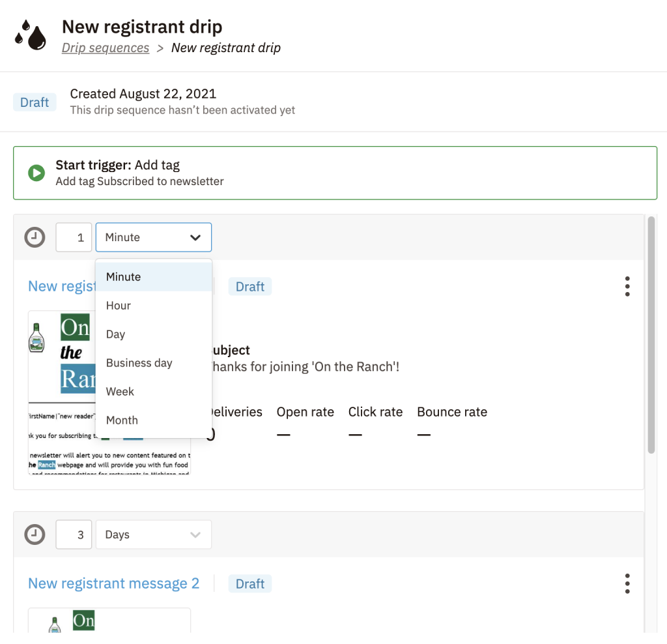Click the vertical scrollbar on the right
667x644 pixels.
[x=651, y=335]
